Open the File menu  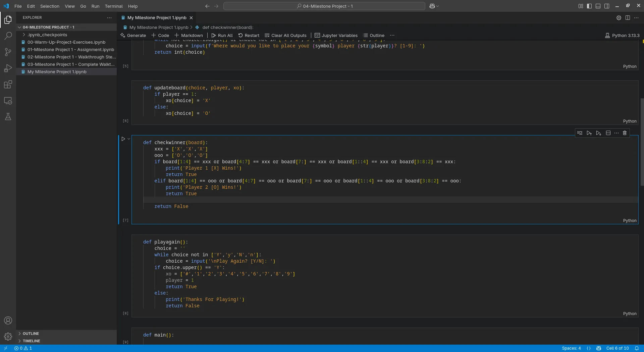click(x=18, y=6)
